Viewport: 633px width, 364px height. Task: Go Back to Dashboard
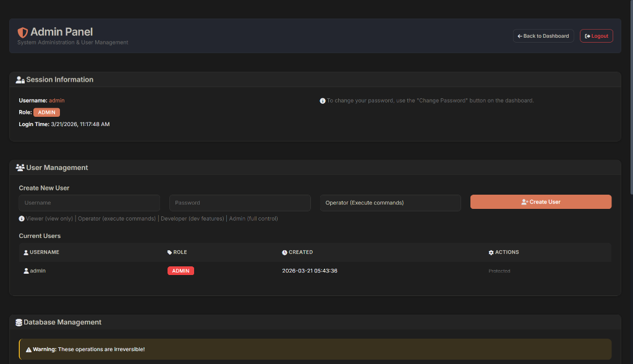pos(543,36)
